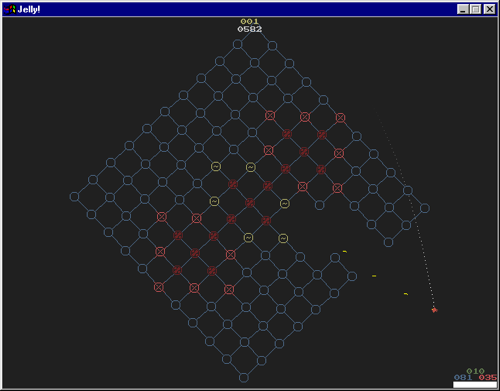The width and height of the screenshot is (500, 391).
Task: Minimize the Jelly! window
Action: (x=463, y=9)
